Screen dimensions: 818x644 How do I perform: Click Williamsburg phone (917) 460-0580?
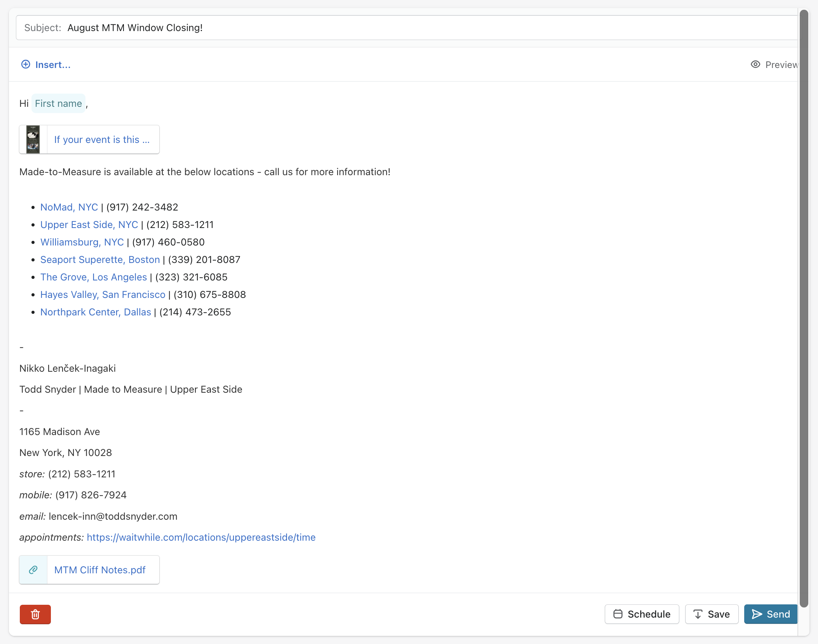pos(169,242)
